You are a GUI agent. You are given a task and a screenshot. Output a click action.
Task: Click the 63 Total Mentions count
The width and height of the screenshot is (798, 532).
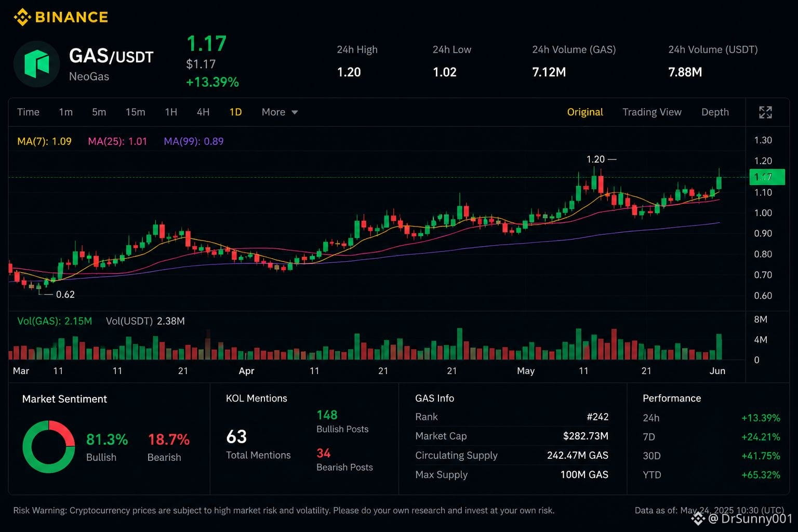coord(236,437)
